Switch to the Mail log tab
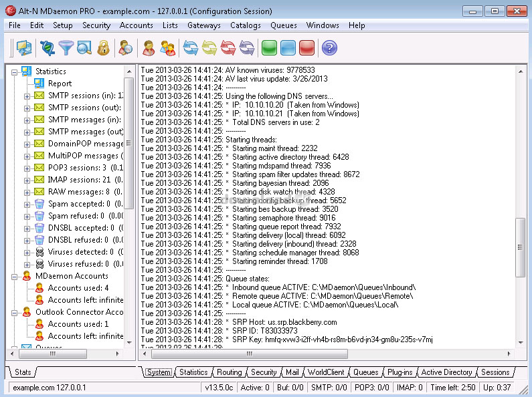 point(292,372)
